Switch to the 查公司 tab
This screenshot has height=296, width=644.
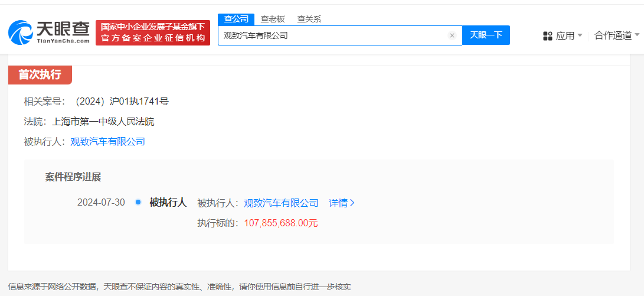(x=236, y=19)
